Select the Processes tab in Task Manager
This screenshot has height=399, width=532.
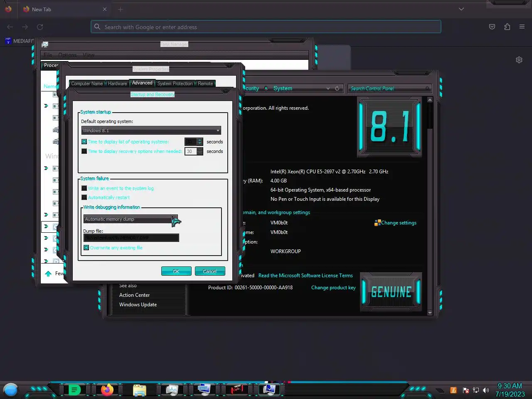51,65
